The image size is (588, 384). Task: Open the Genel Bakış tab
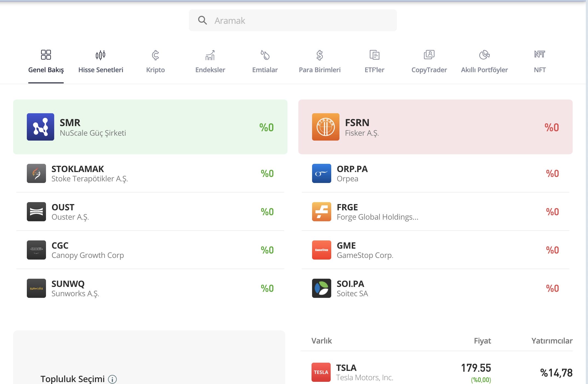46,66
